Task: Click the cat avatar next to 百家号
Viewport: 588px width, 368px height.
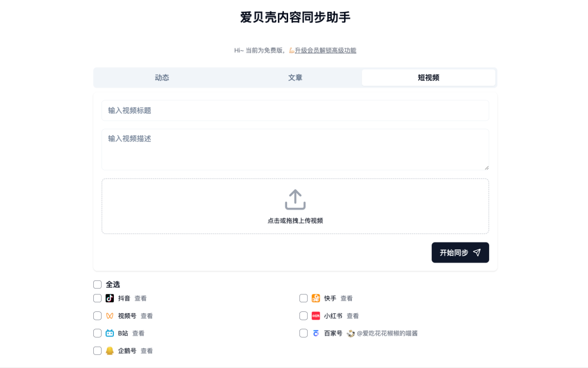Action: pos(351,333)
